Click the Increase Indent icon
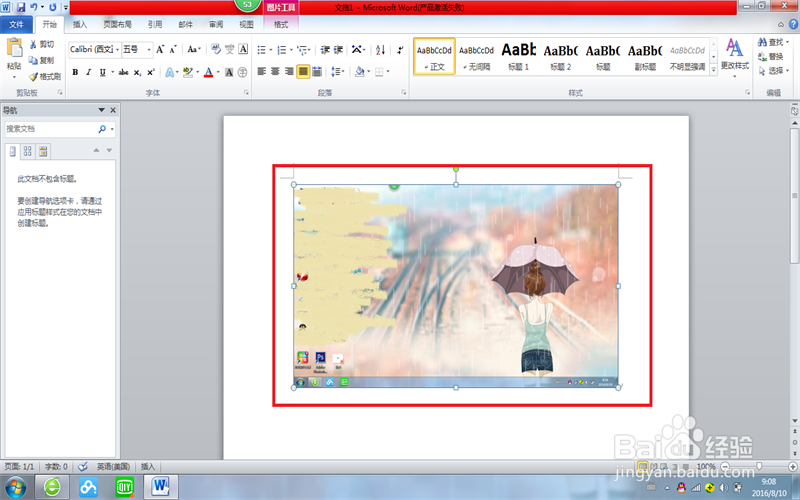The image size is (800, 500). [338, 49]
